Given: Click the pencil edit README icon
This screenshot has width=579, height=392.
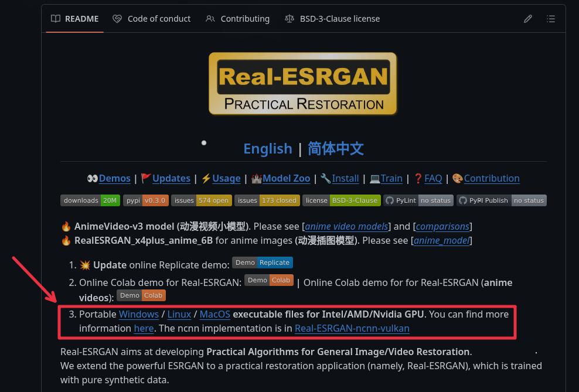Looking at the screenshot, I should [x=528, y=19].
